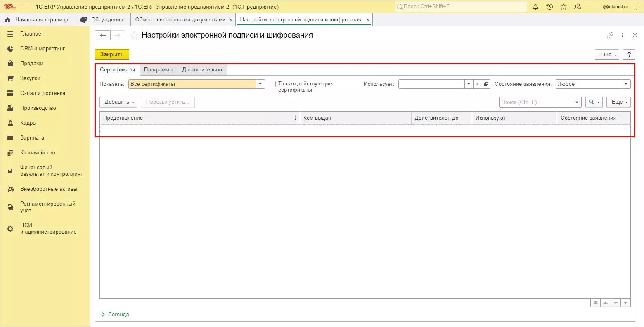Close the Обмен электронными документами tab
Image resolution: width=644 pixels, height=327 pixels.
tap(231, 20)
